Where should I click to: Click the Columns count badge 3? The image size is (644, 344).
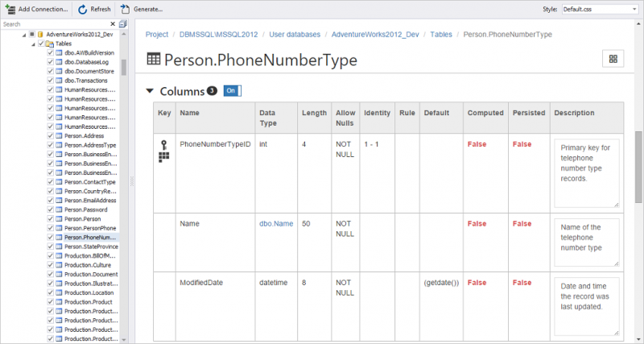pos(212,91)
